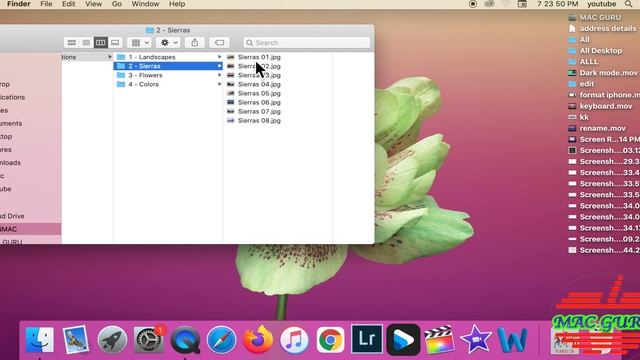Expand arrow beside 1 - Landscapes

[220, 57]
